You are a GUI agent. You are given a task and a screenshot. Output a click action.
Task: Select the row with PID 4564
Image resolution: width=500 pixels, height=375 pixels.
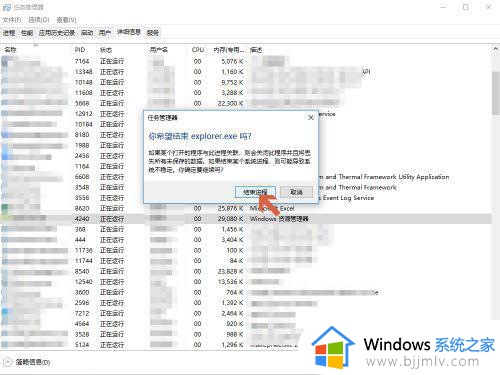(246, 324)
